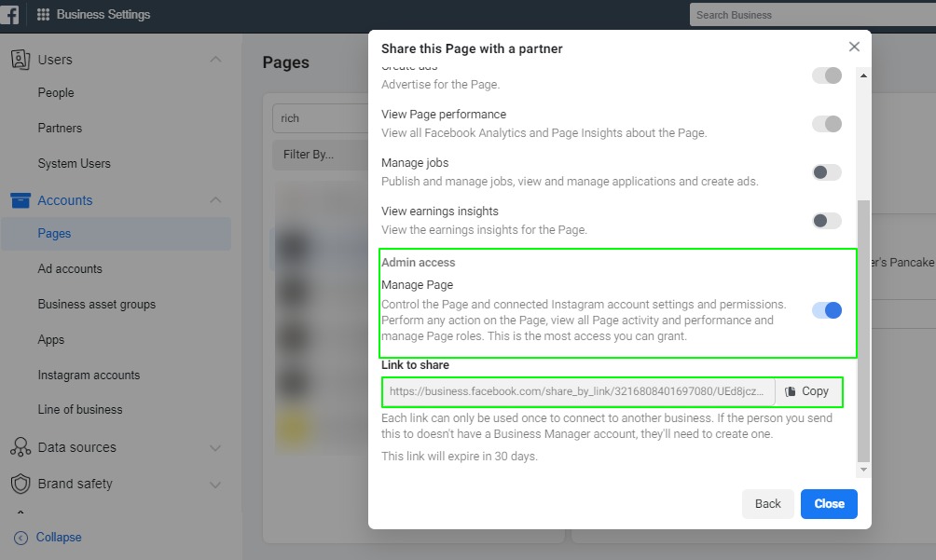
Task: Go to Instagram accounts
Action: (89, 376)
